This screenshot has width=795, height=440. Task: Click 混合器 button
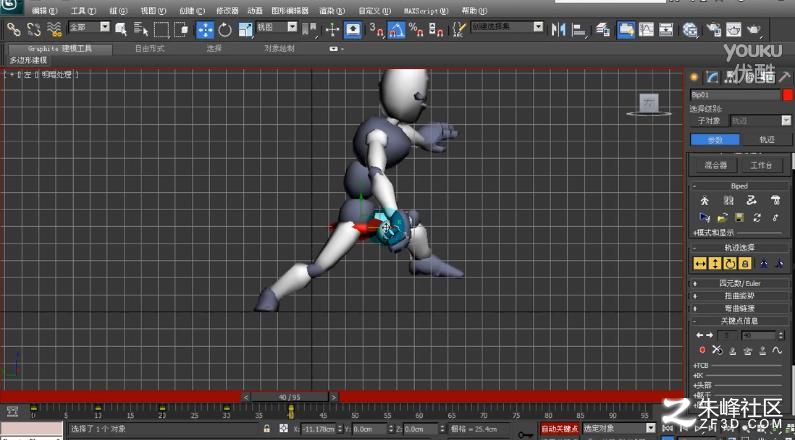click(x=715, y=165)
